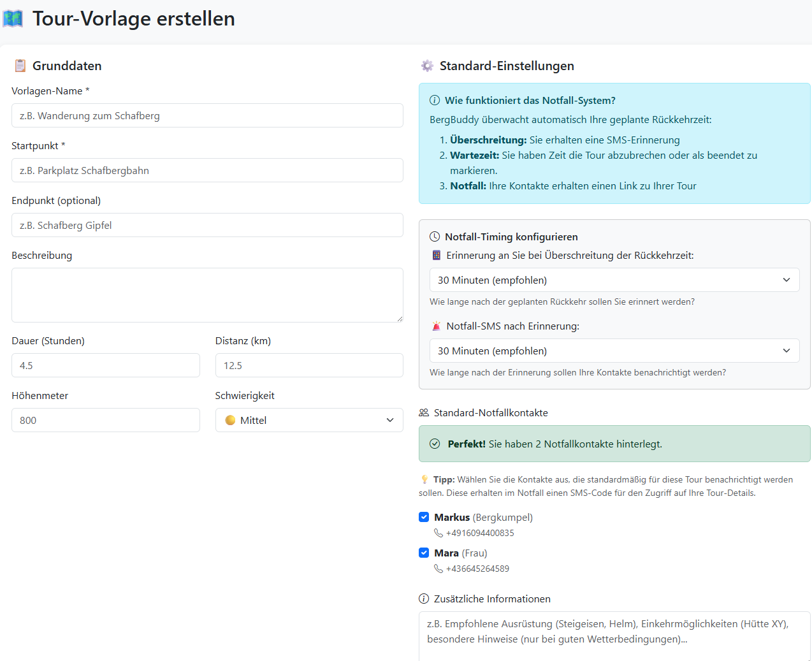Click the phone icon under Markus
812x661 pixels.
439,533
